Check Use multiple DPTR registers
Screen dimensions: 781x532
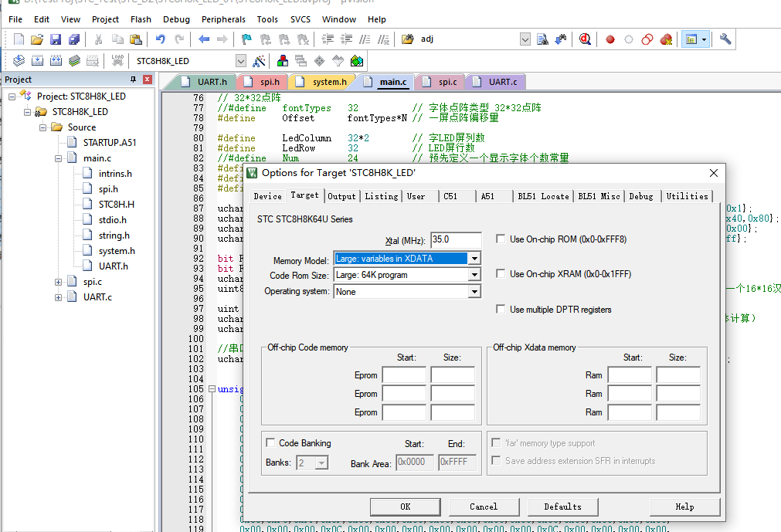[501, 309]
